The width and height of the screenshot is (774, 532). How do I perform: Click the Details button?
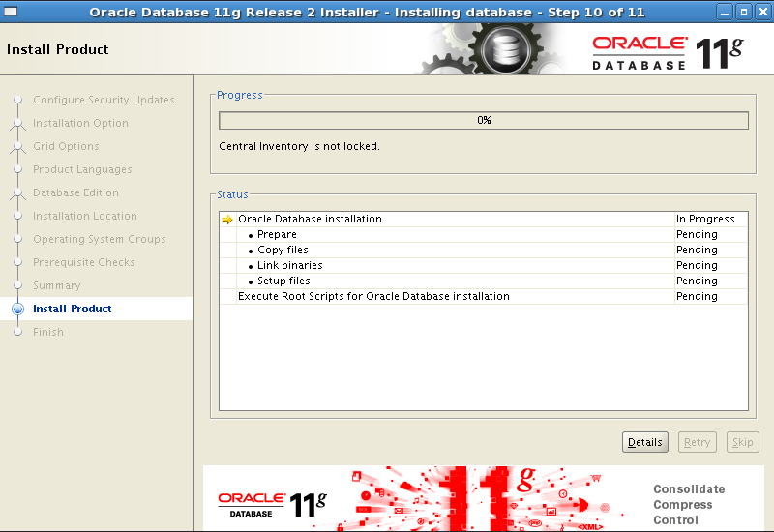click(644, 442)
